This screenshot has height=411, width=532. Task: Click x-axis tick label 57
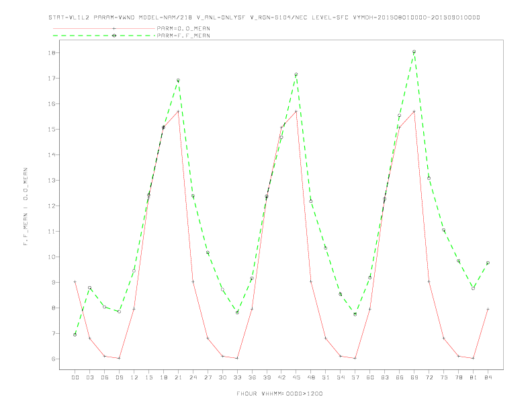355,377
